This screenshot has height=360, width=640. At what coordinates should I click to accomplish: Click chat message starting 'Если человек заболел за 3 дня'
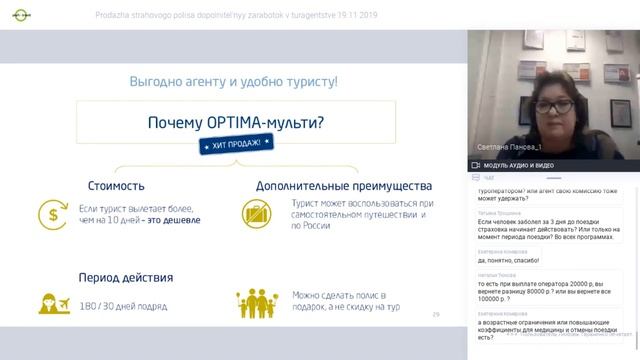click(x=549, y=229)
